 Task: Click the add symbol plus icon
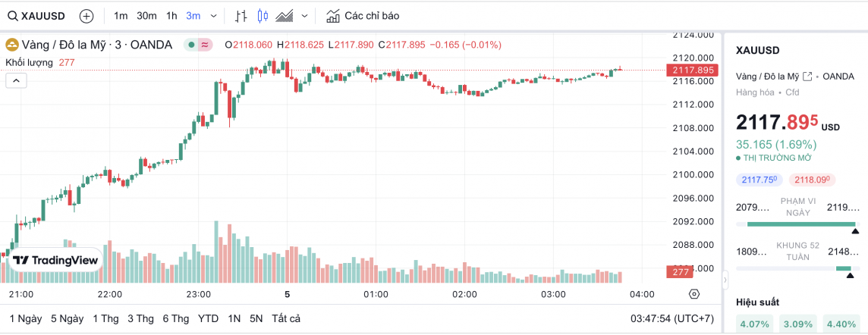tap(86, 16)
